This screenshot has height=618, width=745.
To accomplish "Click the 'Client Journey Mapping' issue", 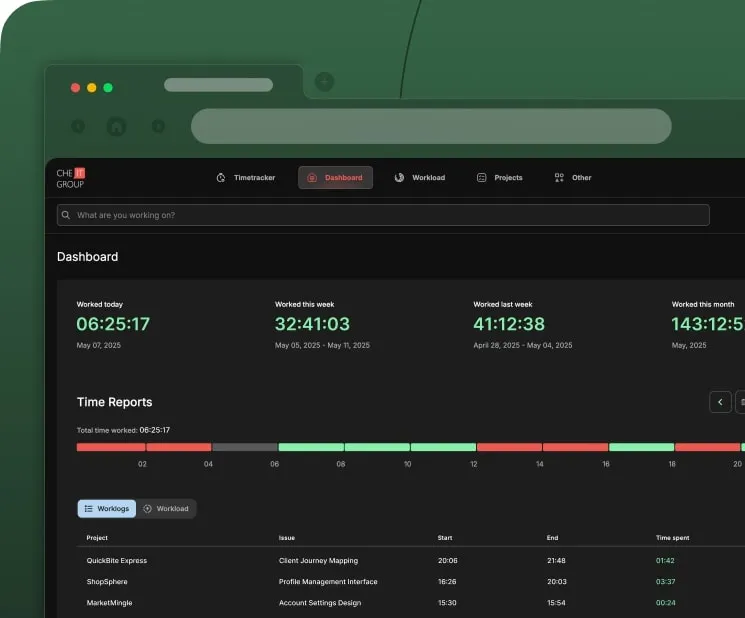I will coord(318,561).
